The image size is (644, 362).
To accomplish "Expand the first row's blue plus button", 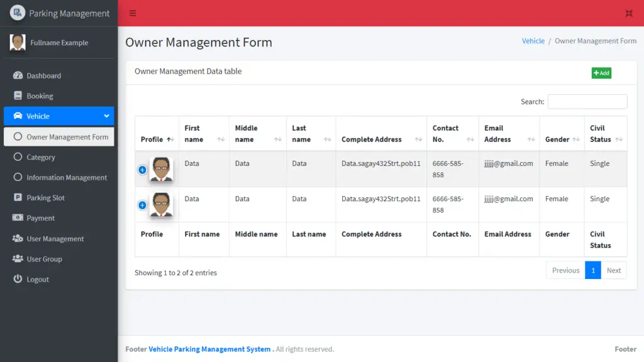I will click(143, 169).
